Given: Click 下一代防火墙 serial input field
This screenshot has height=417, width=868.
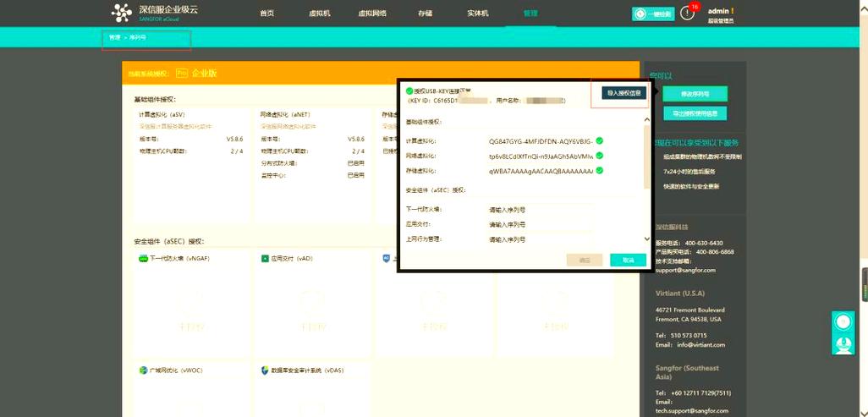Looking at the screenshot, I should pos(541,211).
